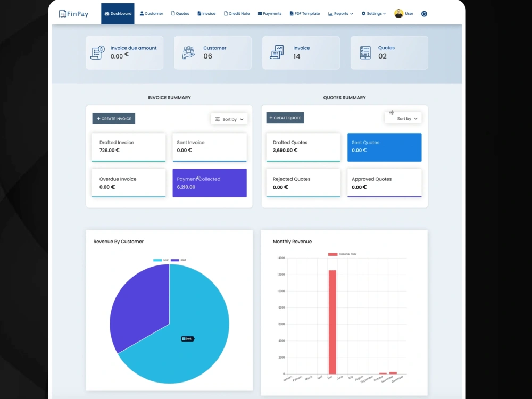Expand the Reports dropdown
This screenshot has width=532, height=399.
coord(340,14)
